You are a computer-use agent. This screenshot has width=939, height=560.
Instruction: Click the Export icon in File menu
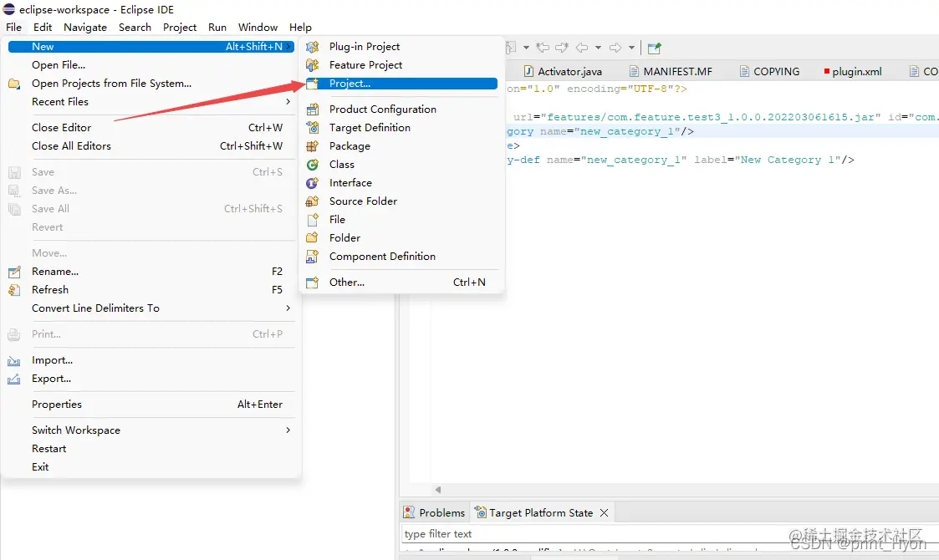pos(13,379)
